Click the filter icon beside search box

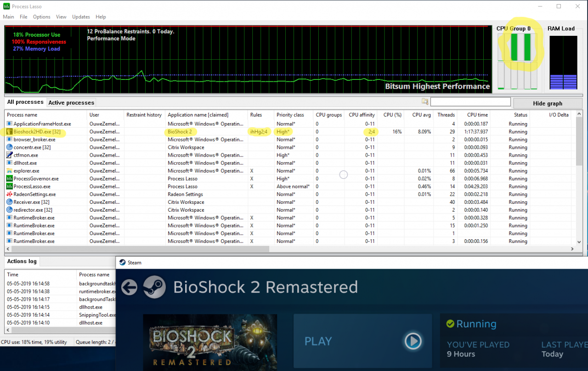[x=425, y=102]
